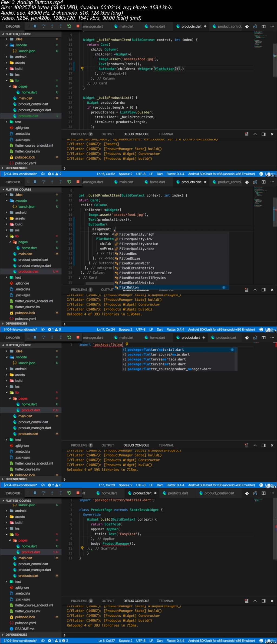Open the OUTPUT panel tab in the third frame
277x644 pixels.
pos(108,445)
